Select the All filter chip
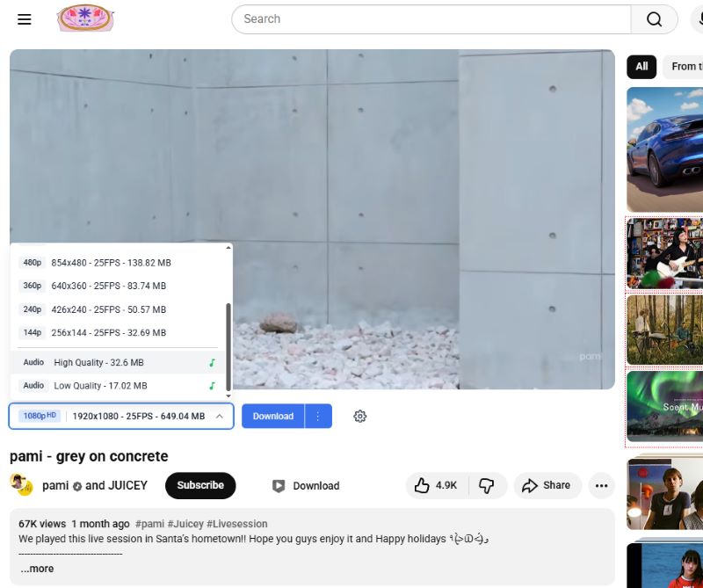 (x=641, y=66)
